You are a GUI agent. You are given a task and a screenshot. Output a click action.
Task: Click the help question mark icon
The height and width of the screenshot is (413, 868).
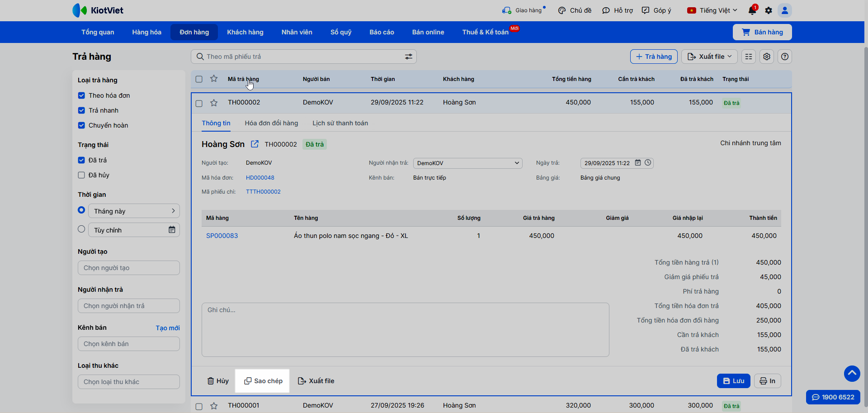point(785,57)
